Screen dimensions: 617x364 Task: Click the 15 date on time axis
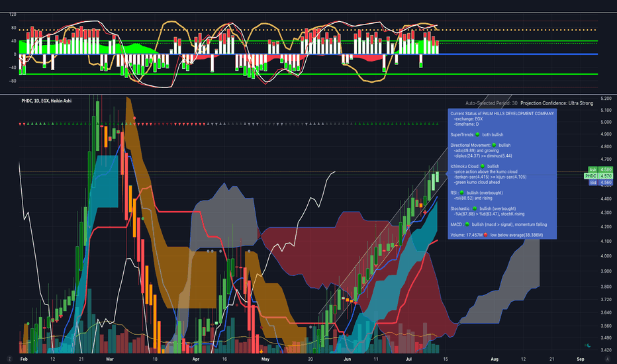[446, 359]
